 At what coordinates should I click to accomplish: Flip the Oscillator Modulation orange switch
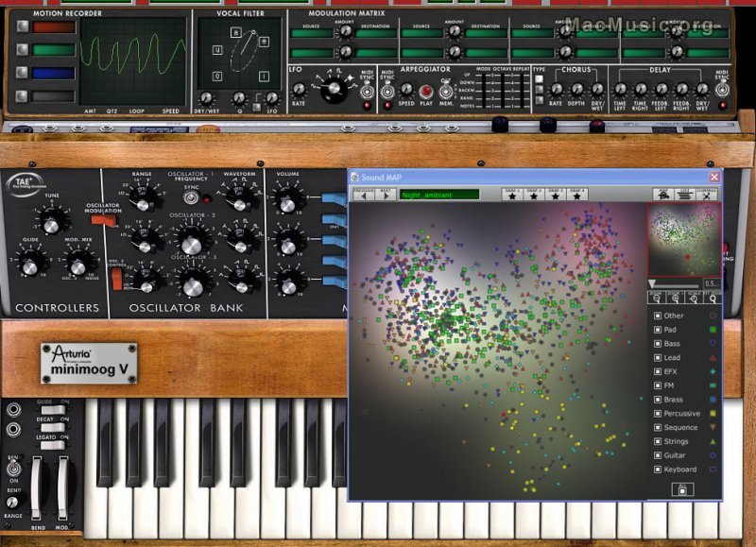click(x=104, y=220)
